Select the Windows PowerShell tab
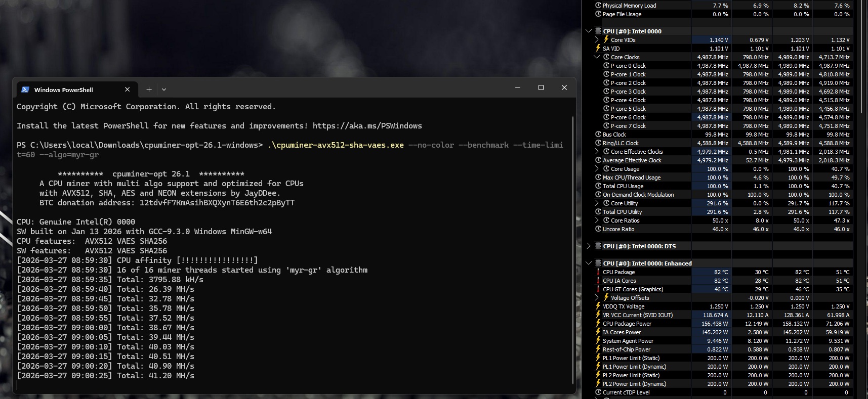868x399 pixels. pos(76,90)
